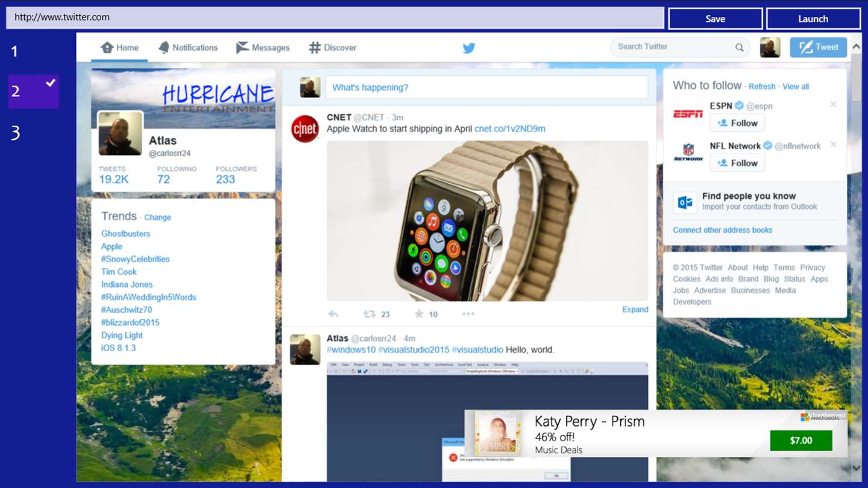
Task: Dismiss the ESPN follow suggestion
Action: coord(833,105)
